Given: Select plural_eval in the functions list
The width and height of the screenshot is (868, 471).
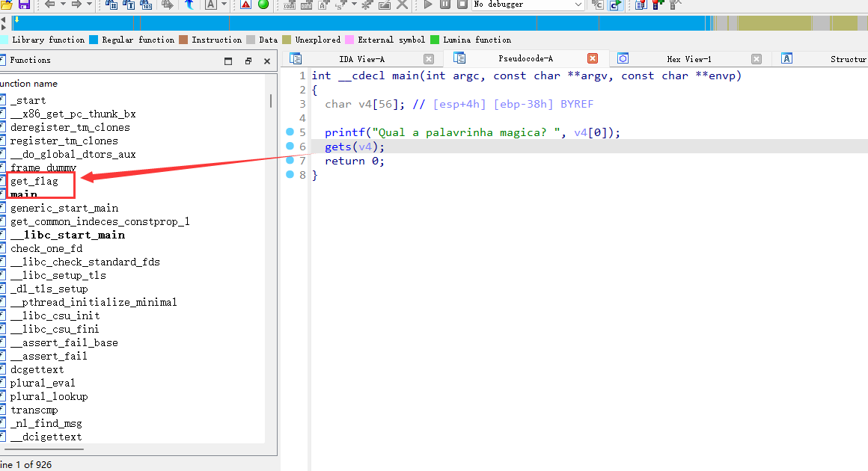Looking at the screenshot, I should pyautogui.click(x=43, y=383).
